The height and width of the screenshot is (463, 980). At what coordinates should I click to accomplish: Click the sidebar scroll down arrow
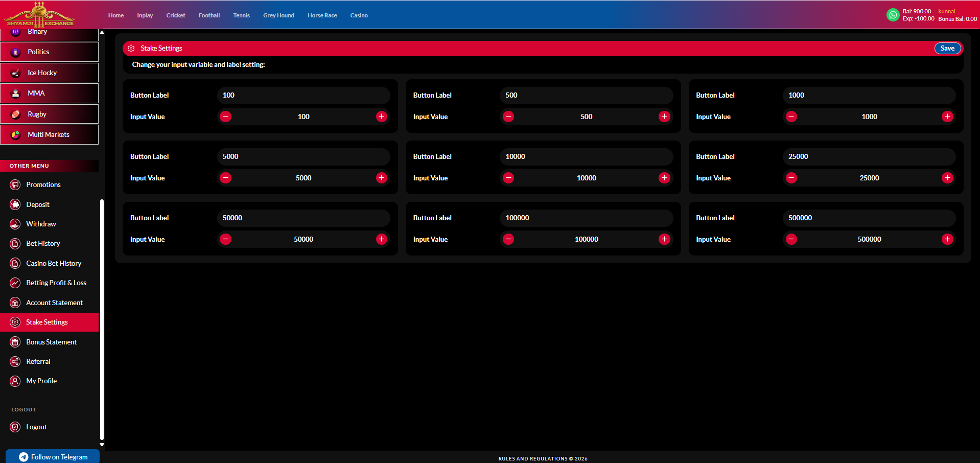[x=102, y=445]
